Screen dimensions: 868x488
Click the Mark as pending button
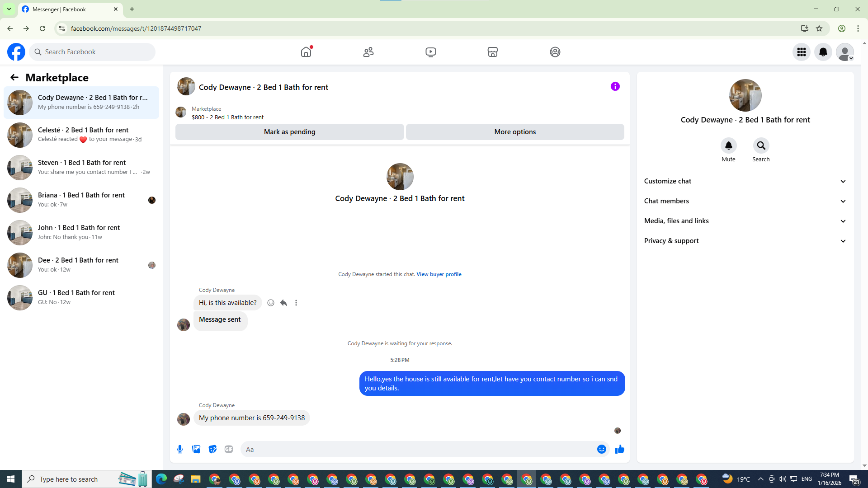click(x=289, y=132)
